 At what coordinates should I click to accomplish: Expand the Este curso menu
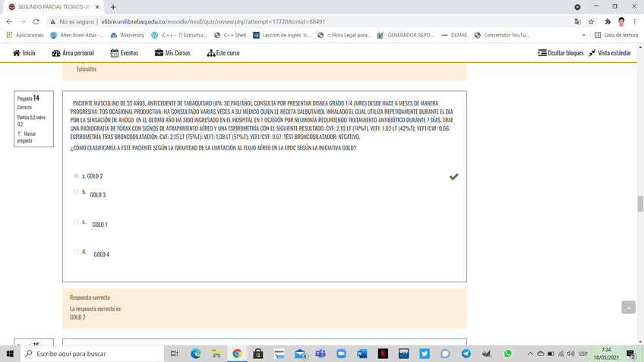(x=223, y=53)
